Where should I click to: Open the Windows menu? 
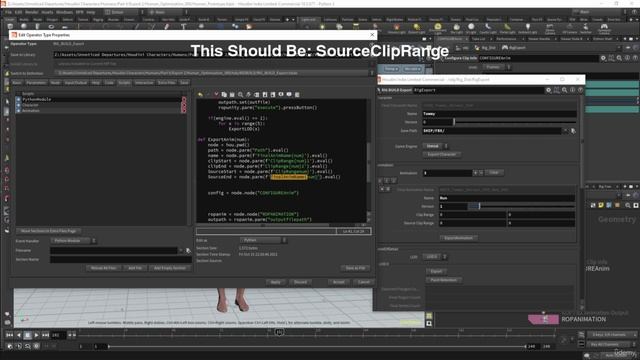(x=64, y=12)
